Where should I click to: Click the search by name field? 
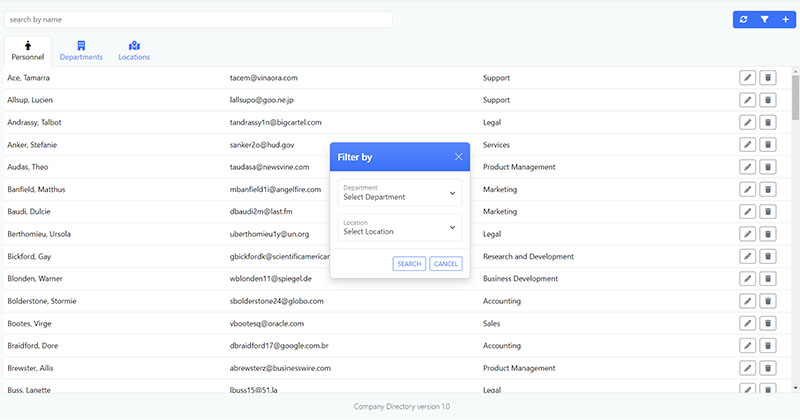click(198, 19)
